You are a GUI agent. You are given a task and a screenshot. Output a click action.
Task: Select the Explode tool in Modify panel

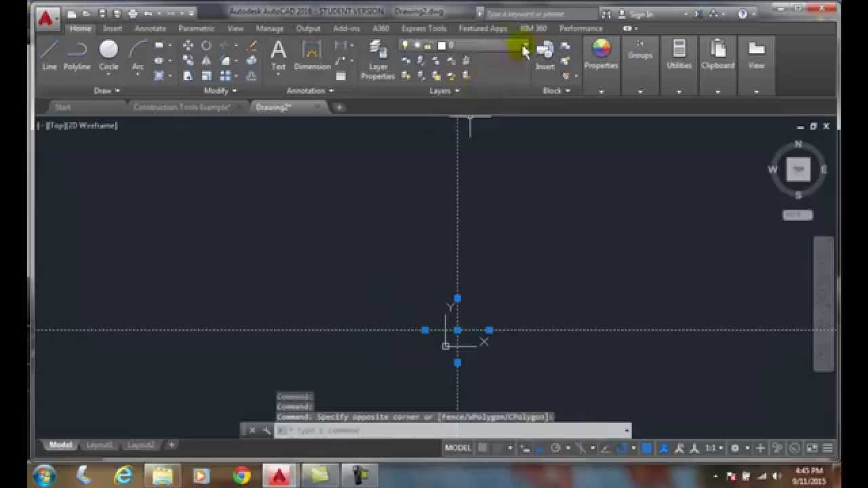coord(252,61)
